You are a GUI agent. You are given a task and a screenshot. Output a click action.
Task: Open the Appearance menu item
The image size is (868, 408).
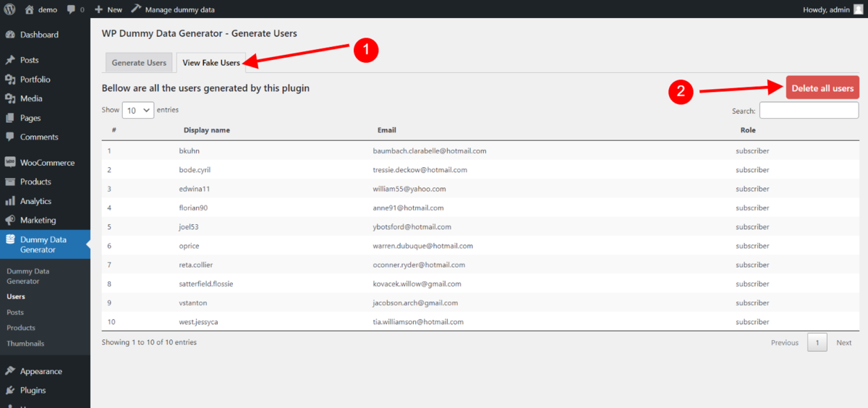tap(41, 371)
